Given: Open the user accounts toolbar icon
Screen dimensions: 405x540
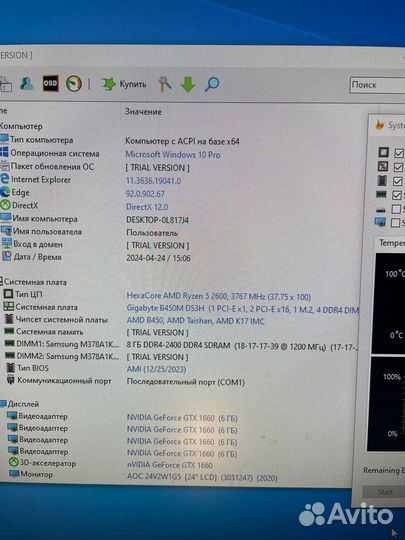Looking at the screenshot, I should click(26, 83).
